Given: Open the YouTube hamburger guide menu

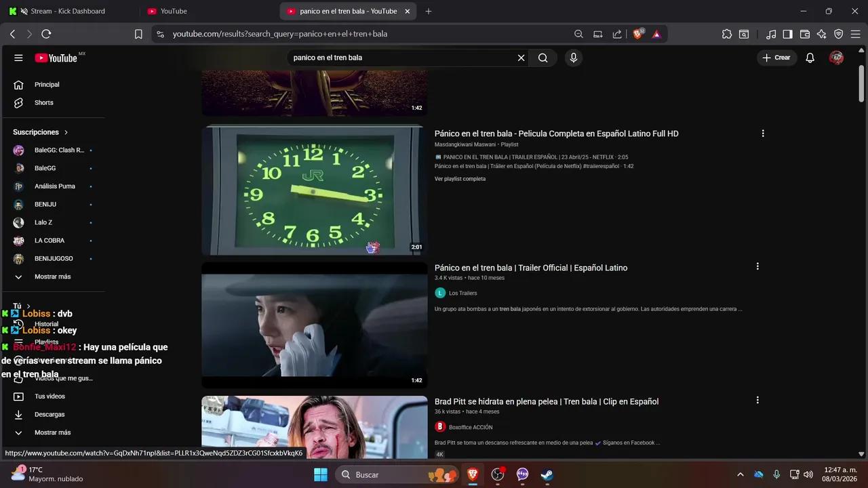Looking at the screenshot, I should tap(18, 58).
